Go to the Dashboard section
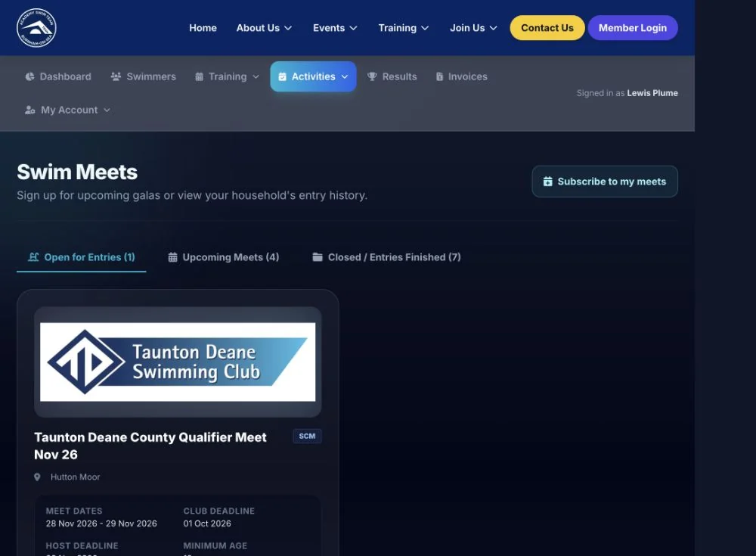 click(x=58, y=76)
